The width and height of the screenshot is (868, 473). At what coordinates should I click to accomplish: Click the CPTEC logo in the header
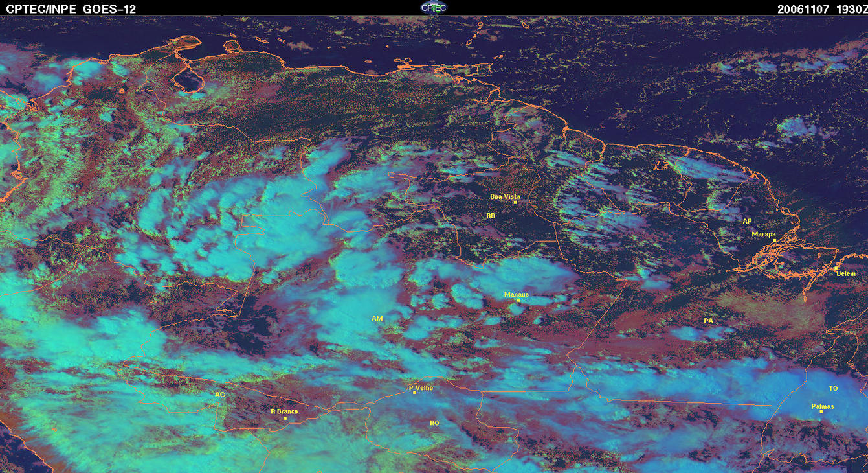coord(434,7)
